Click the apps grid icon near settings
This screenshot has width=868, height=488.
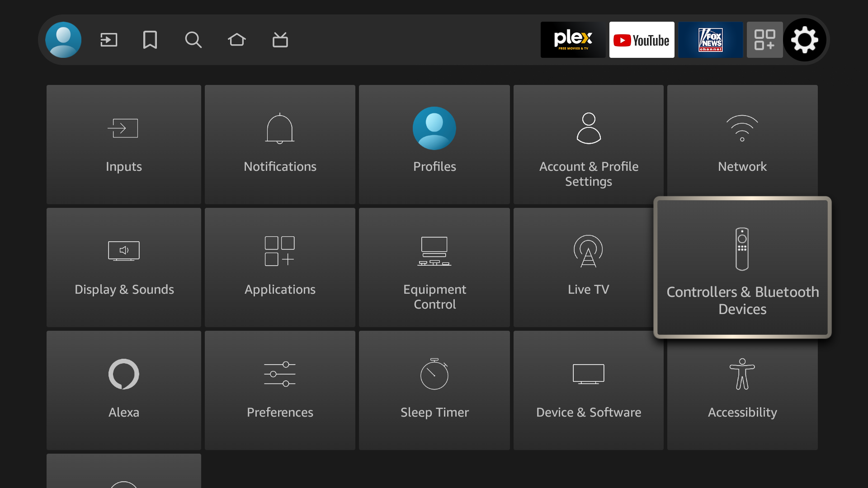click(764, 40)
